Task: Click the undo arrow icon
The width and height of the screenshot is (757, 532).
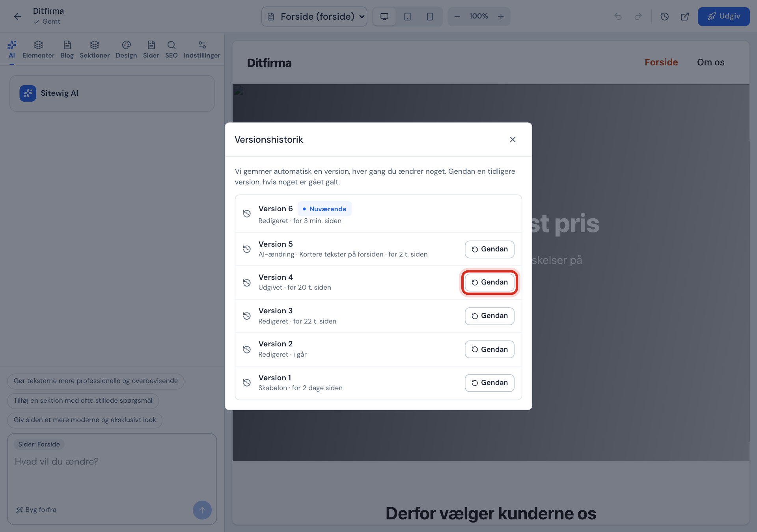Action: point(618,17)
